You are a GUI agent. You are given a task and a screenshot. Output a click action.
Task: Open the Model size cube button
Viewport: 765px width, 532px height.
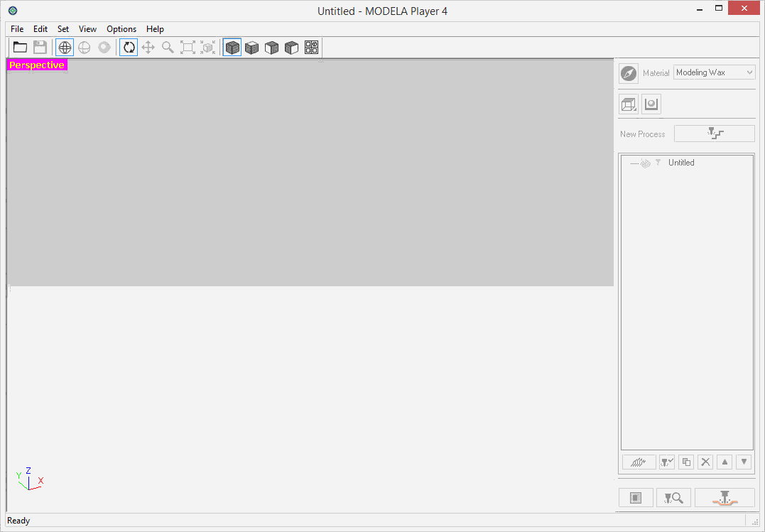(629, 104)
